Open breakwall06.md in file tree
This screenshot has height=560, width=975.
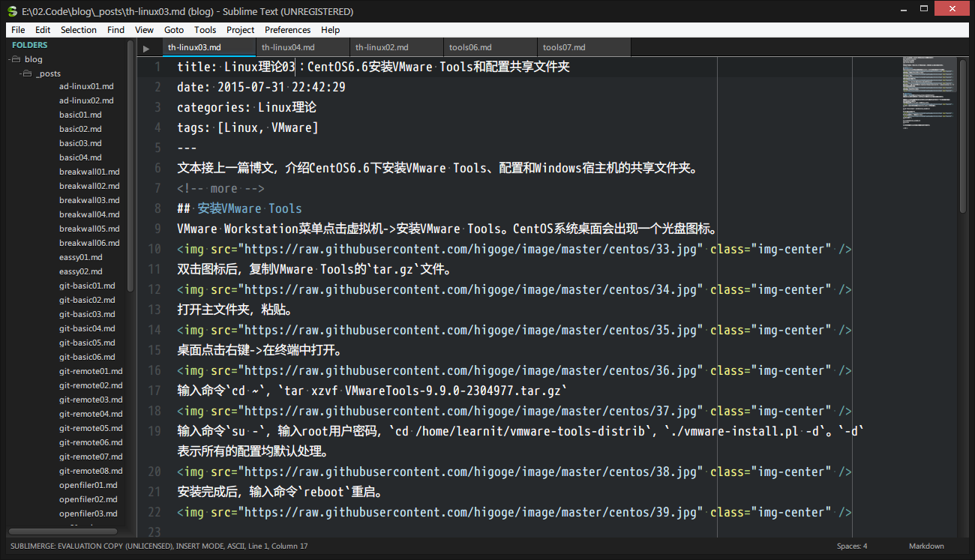[89, 243]
